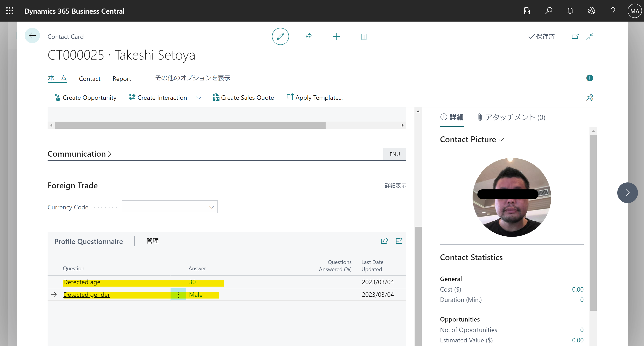Click Create Opportunity
This screenshot has width=644, height=346.
[x=85, y=97]
